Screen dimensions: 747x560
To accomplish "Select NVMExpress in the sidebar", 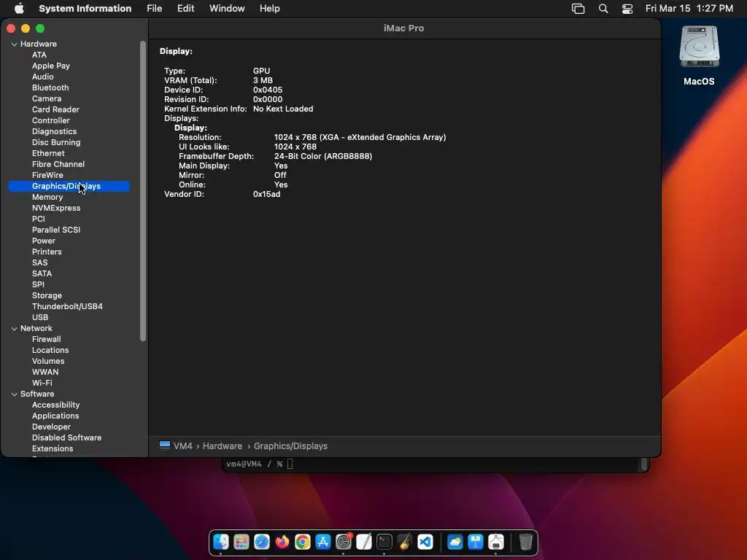I will click(x=56, y=208).
